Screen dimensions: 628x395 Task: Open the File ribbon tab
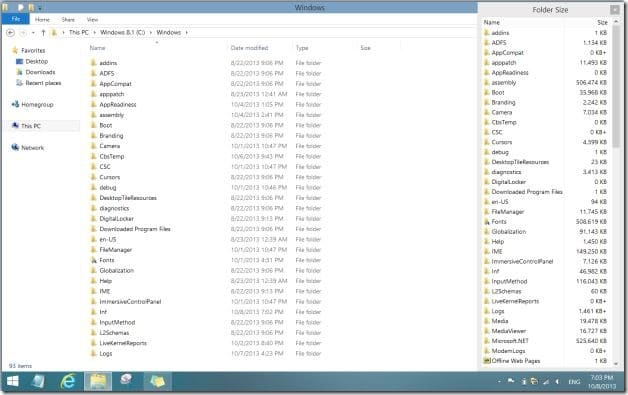point(15,19)
